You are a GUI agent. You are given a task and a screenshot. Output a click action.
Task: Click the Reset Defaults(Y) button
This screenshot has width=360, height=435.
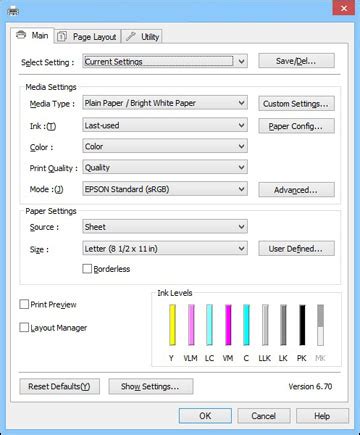point(59,386)
